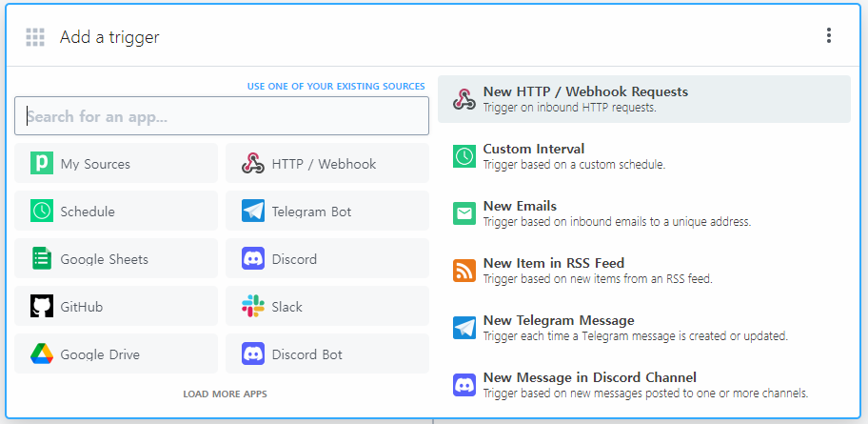The width and height of the screenshot is (868, 424).
Task: Select New Item in RSS Feed trigger
Action: pos(644,271)
